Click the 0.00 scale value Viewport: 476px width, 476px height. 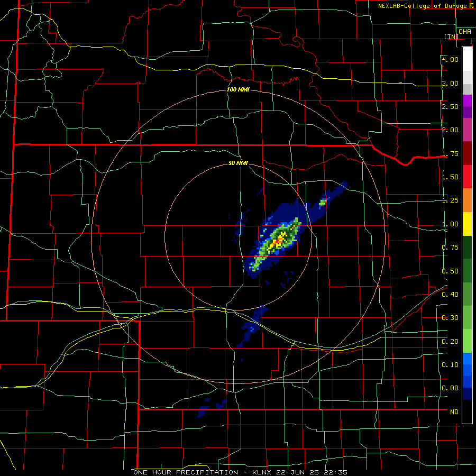pos(450,388)
